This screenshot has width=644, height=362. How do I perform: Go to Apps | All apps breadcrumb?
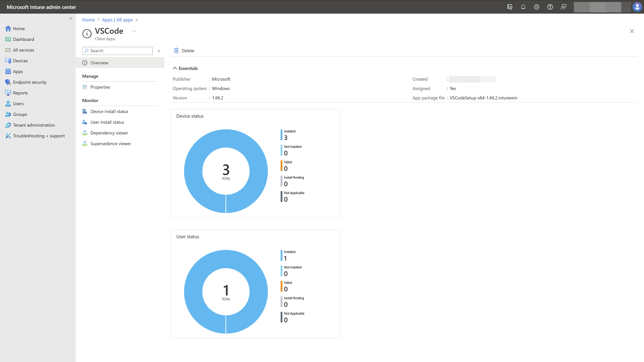point(117,20)
